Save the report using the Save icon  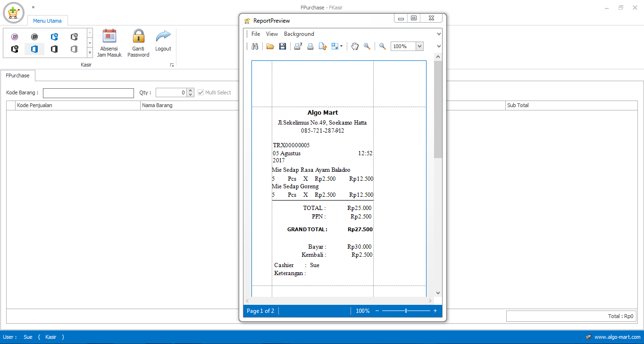282,46
